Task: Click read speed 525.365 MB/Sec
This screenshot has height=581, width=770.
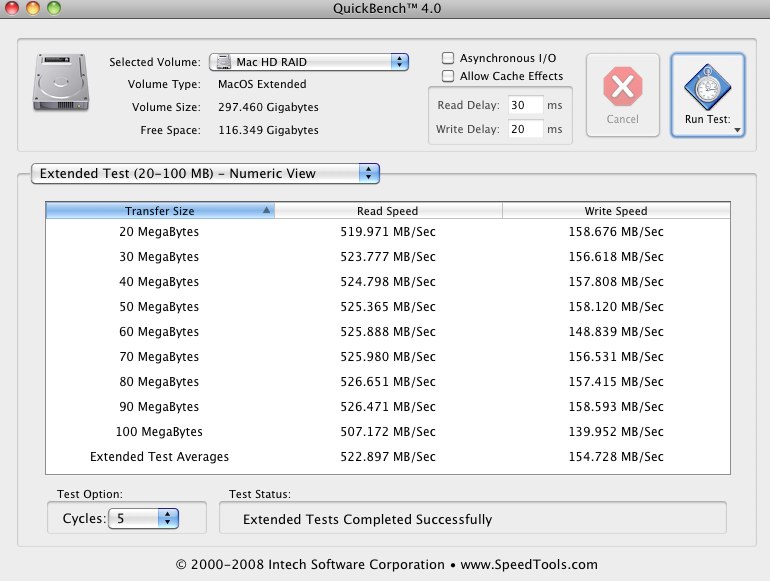Action: (388, 306)
